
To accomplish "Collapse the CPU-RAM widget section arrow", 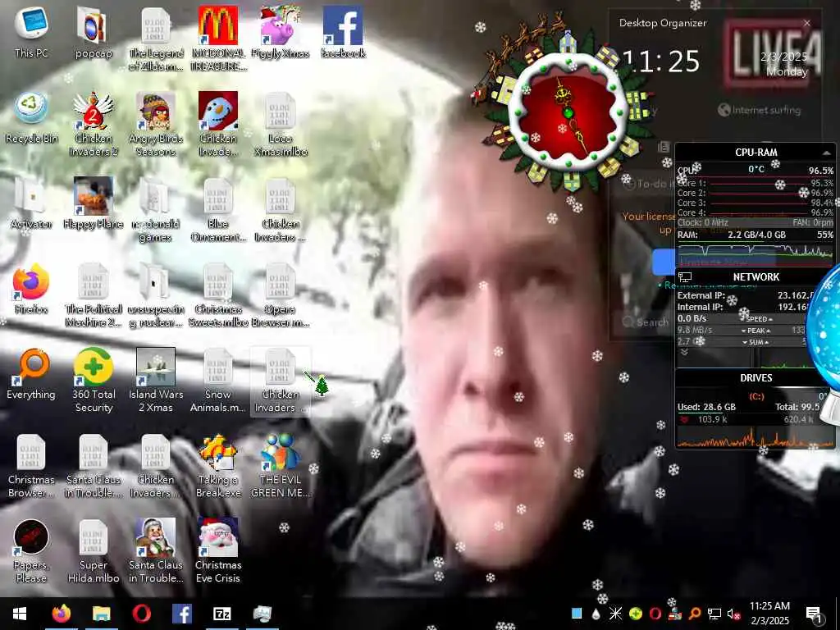I will tap(827, 153).
